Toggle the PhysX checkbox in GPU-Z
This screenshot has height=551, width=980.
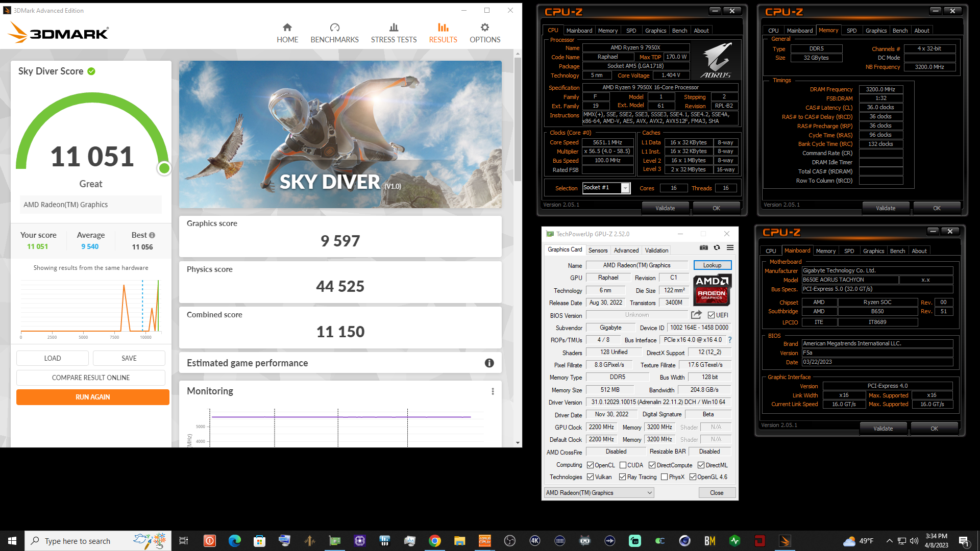click(x=664, y=477)
